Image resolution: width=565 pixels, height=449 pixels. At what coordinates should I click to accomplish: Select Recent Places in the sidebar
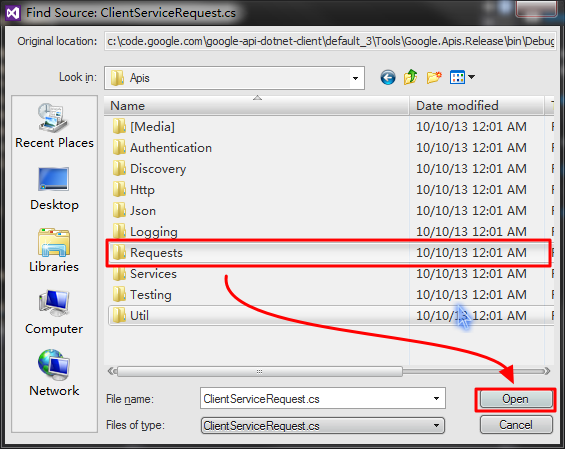tap(54, 126)
